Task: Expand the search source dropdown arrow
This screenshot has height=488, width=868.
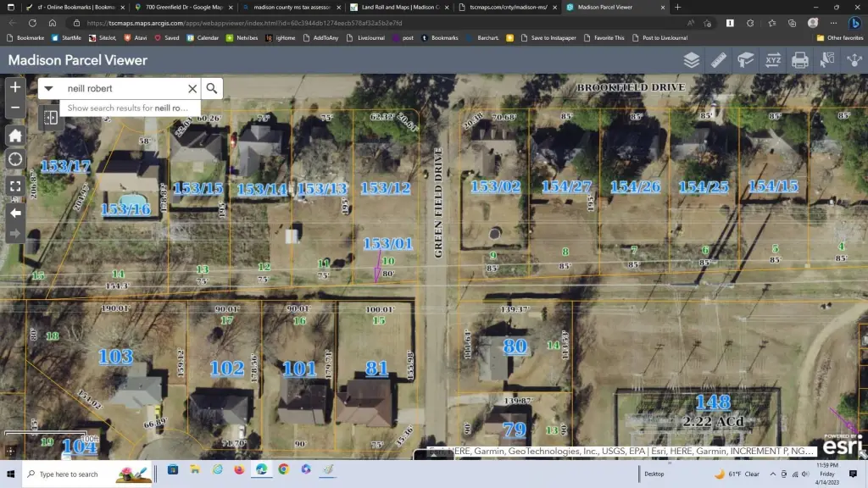Action: (x=49, y=88)
